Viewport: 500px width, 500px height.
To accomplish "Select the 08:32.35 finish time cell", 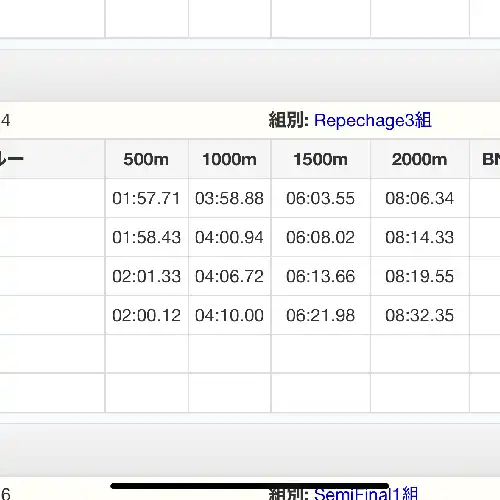I will [419, 315].
